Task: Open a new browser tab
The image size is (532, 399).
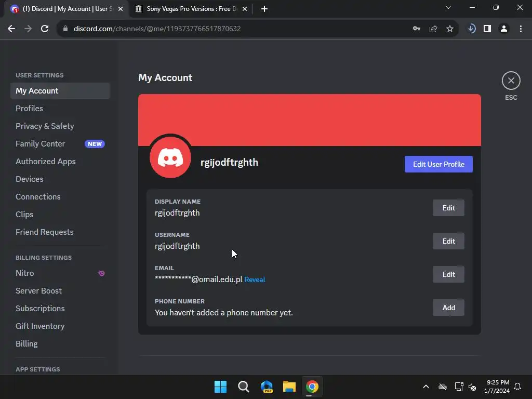Action: click(x=264, y=9)
